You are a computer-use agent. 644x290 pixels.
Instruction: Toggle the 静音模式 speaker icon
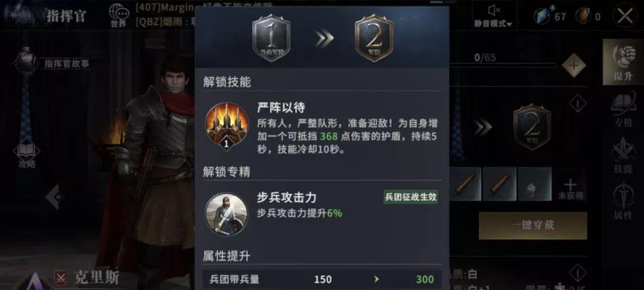click(493, 10)
